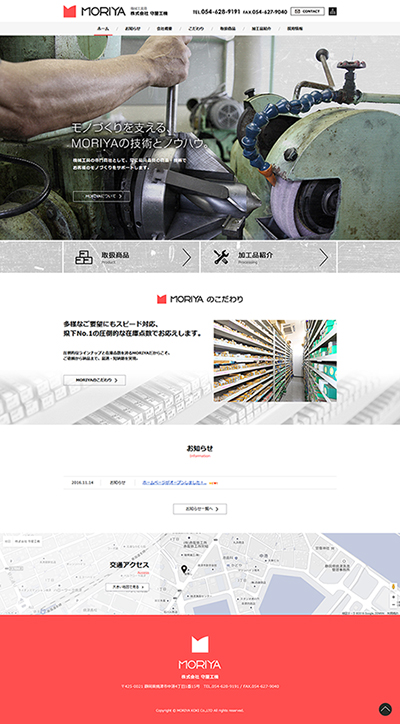Click the boxes icon for 取扱商品
The image size is (400, 724).
click(84, 257)
